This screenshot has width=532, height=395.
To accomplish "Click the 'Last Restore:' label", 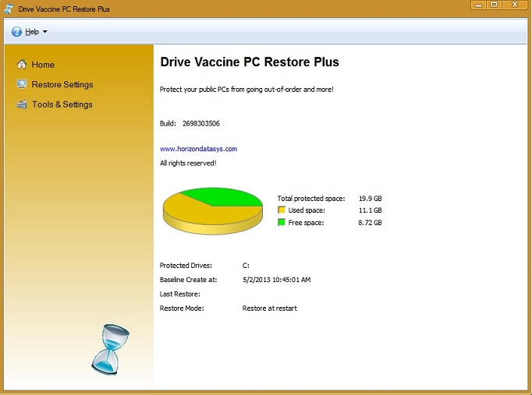I will point(180,294).
